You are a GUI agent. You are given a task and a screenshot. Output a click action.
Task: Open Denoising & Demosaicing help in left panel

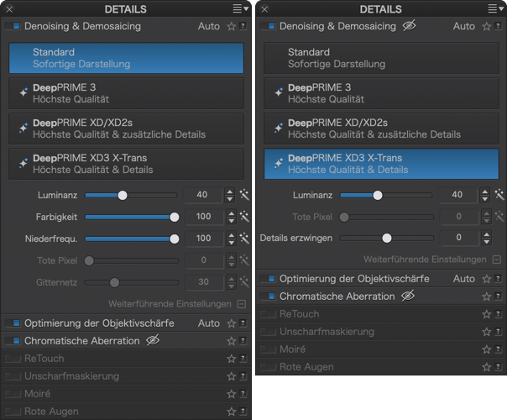pos(243,26)
